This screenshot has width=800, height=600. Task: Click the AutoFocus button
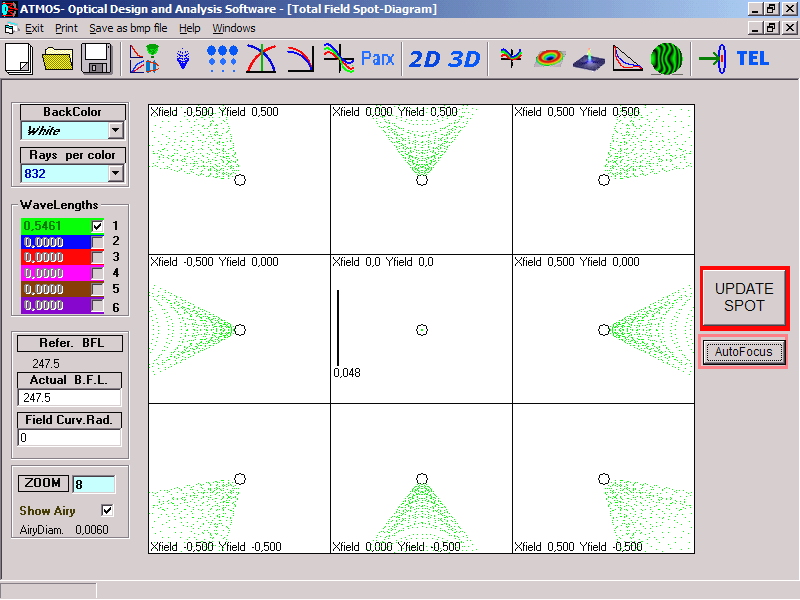pos(743,352)
